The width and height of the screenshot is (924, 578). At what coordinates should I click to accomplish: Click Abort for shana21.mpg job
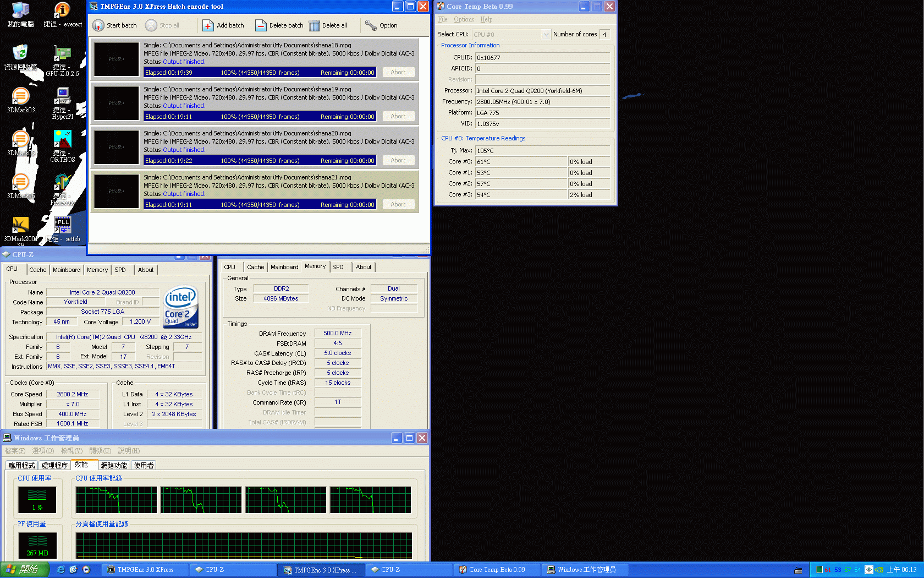point(398,204)
